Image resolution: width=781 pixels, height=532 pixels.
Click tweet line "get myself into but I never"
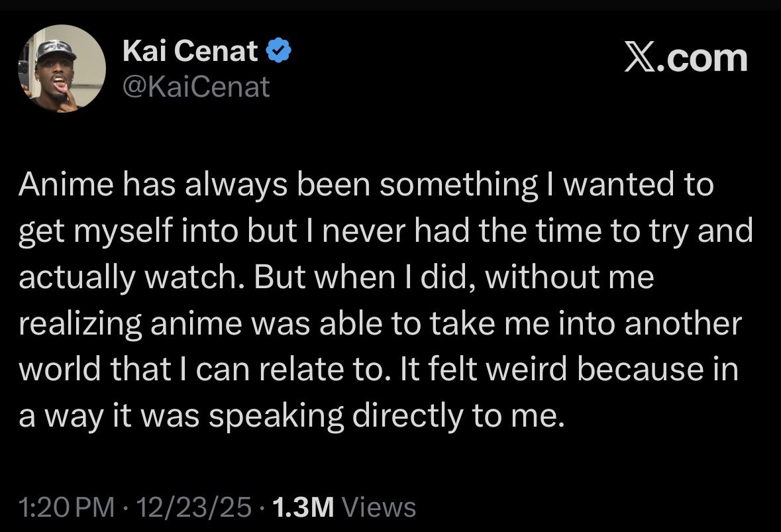tap(386, 232)
